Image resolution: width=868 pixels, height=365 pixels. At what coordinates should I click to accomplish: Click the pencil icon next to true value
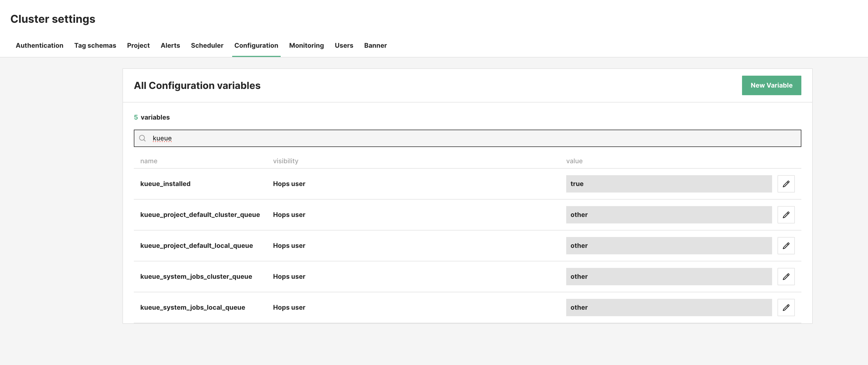click(x=786, y=184)
